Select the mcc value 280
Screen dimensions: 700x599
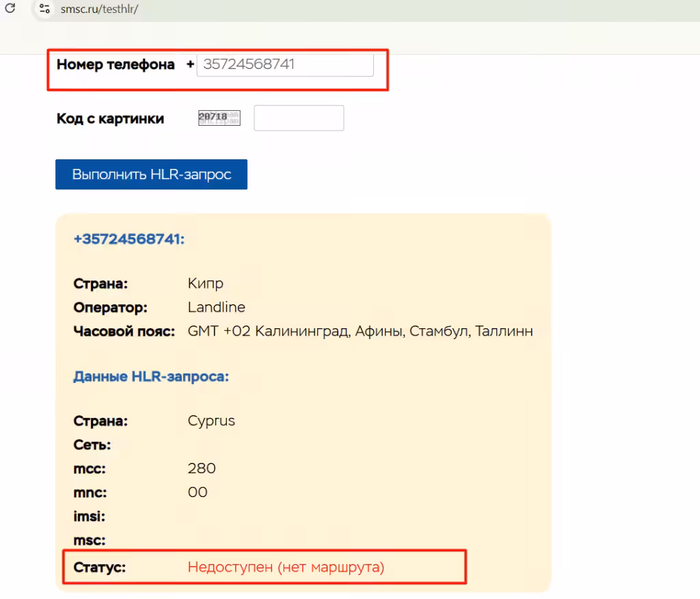point(202,468)
